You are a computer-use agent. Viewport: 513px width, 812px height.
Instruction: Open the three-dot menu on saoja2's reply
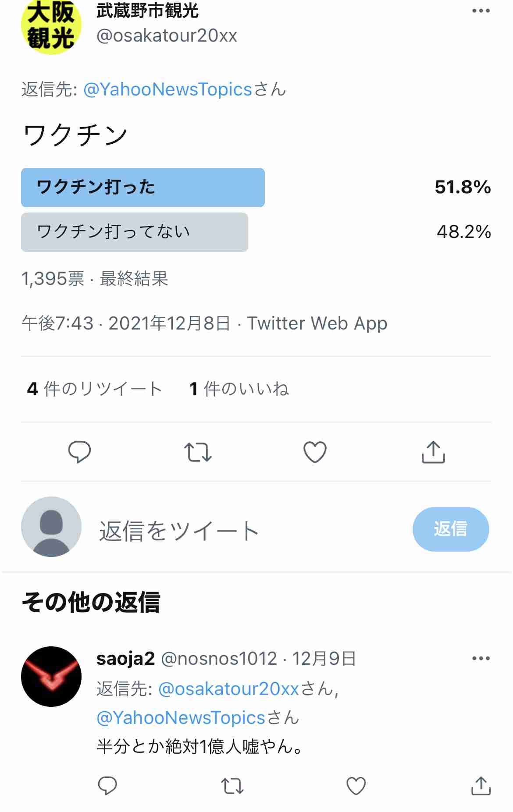click(x=481, y=658)
